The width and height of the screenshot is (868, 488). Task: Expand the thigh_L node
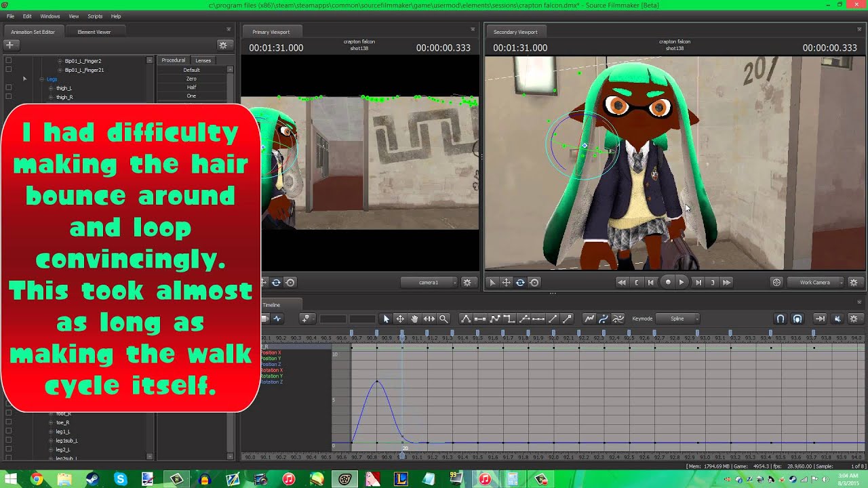point(51,88)
